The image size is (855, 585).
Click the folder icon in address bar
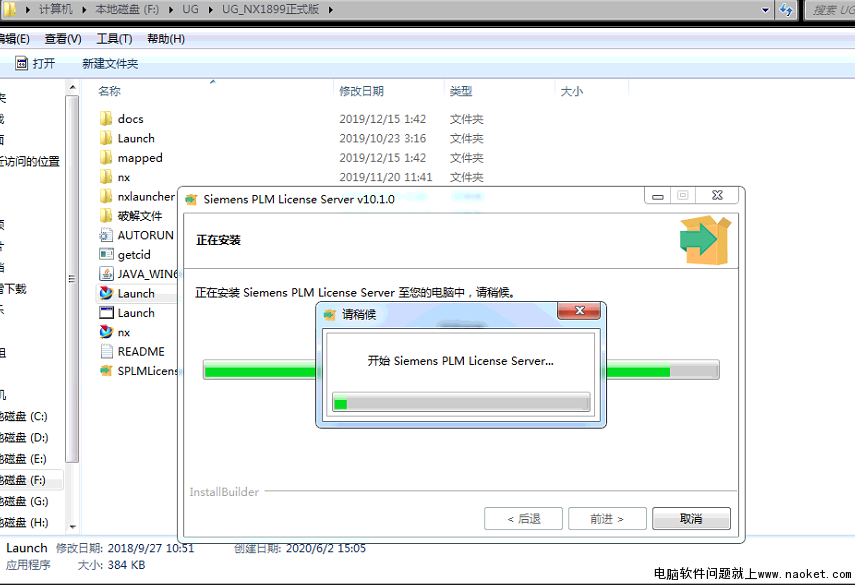point(10,9)
